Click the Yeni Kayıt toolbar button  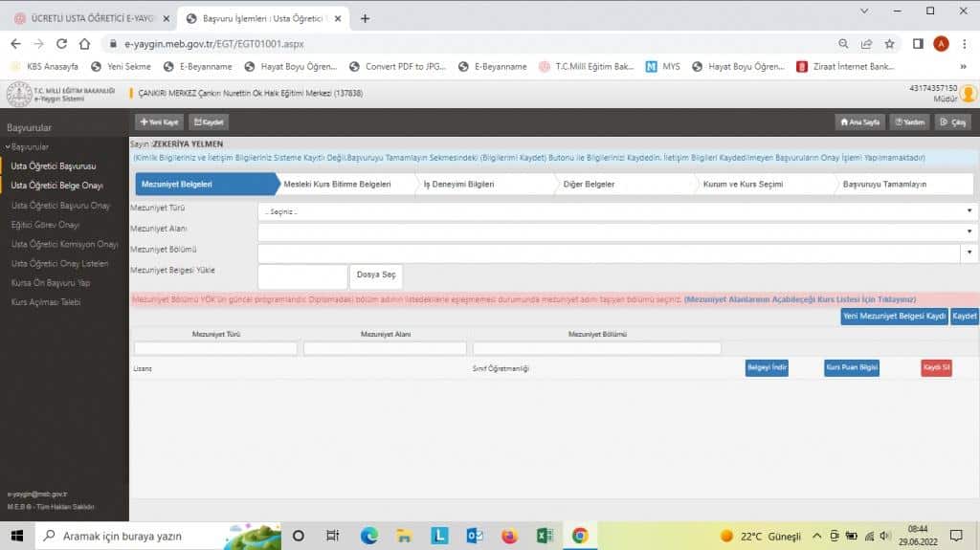click(x=158, y=122)
